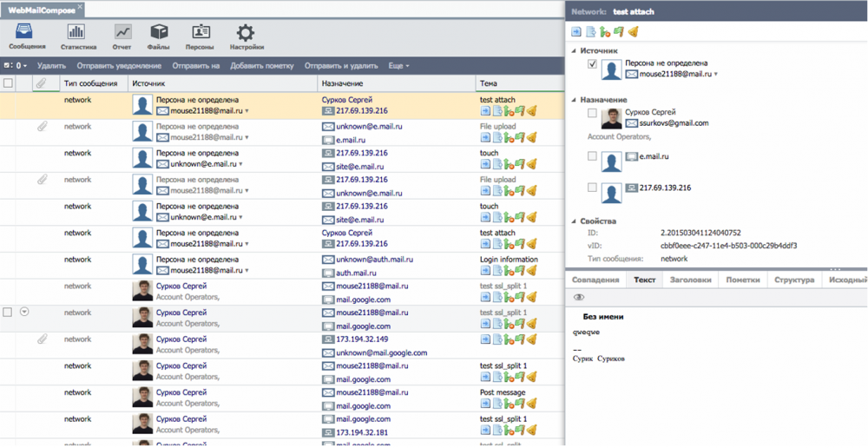Check box beside e.mail.ru in detail panel
This screenshot has width=868, height=448.
pos(592,157)
